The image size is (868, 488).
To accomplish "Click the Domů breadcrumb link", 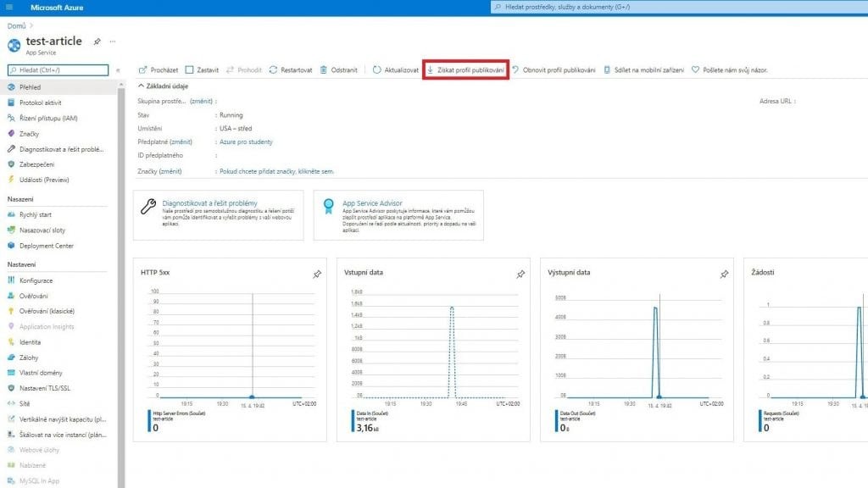I will pyautogui.click(x=15, y=26).
